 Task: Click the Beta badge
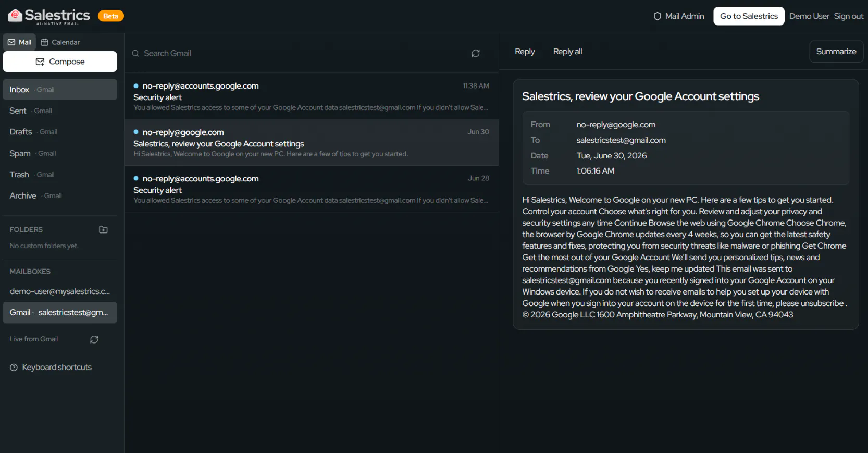[110, 16]
